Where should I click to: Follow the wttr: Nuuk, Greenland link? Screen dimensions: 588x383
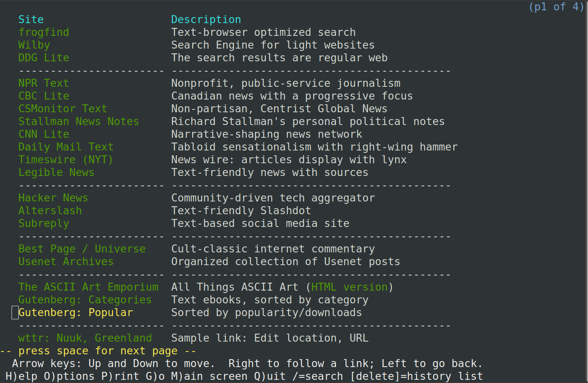pos(85,338)
